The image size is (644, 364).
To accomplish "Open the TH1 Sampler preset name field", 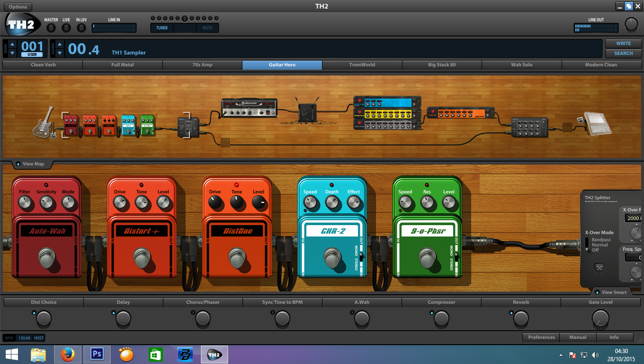I will (x=129, y=53).
